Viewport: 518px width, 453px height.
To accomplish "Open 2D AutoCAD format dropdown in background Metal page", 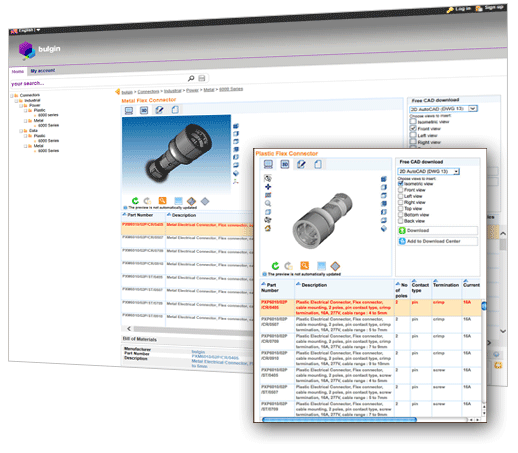I will pyautogui.click(x=443, y=109).
